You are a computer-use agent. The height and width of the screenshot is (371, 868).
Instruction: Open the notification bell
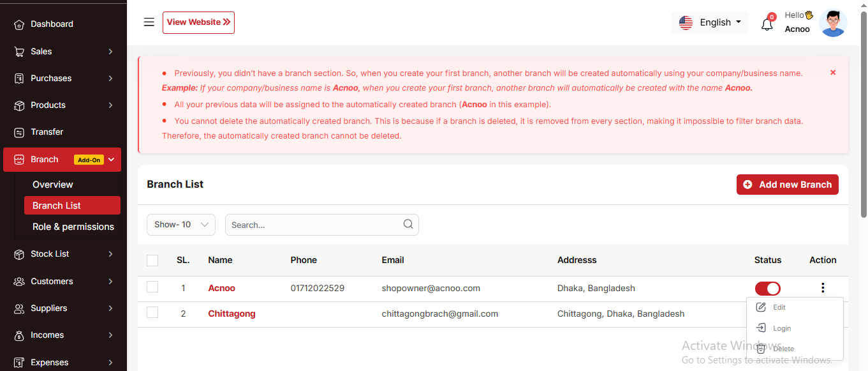(x=767, y=24)
